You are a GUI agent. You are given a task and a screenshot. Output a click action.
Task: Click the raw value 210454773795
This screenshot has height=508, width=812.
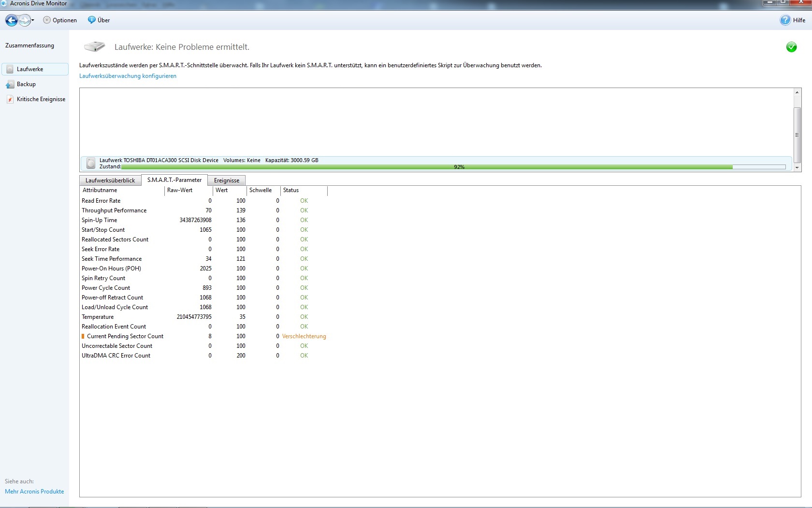194,317
